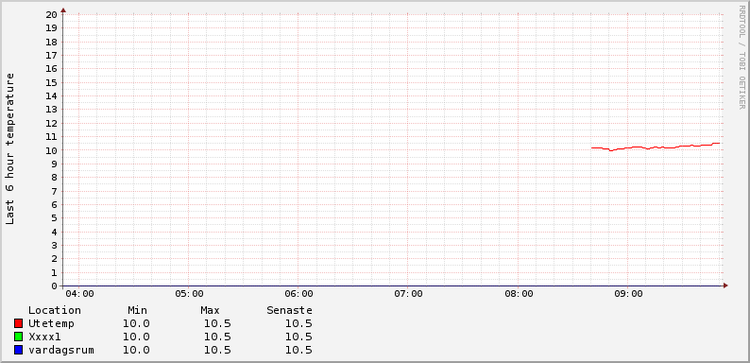Click the 06:00 time axis label
This screenshot has width=750, height=363.
(298, 294)
